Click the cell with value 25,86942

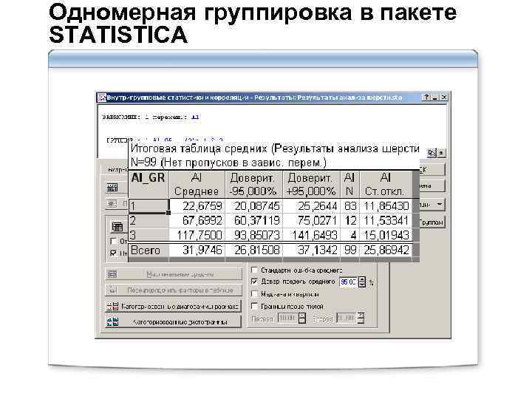coord(386,250)
